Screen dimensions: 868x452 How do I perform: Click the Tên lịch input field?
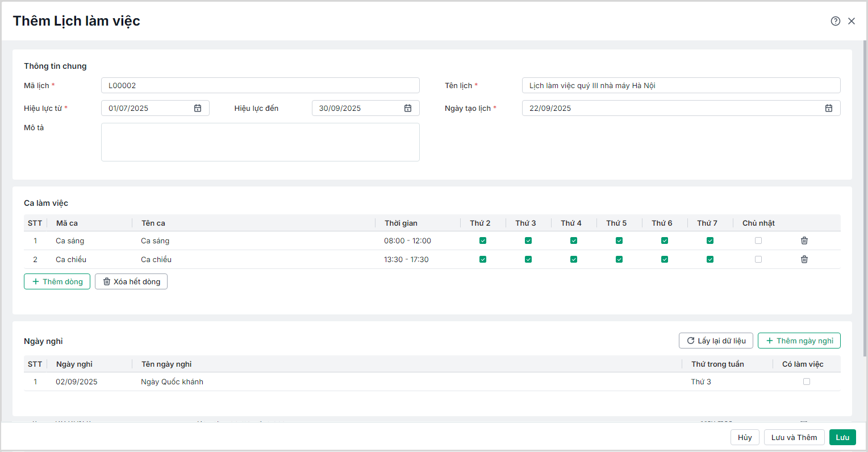[681, 85]
